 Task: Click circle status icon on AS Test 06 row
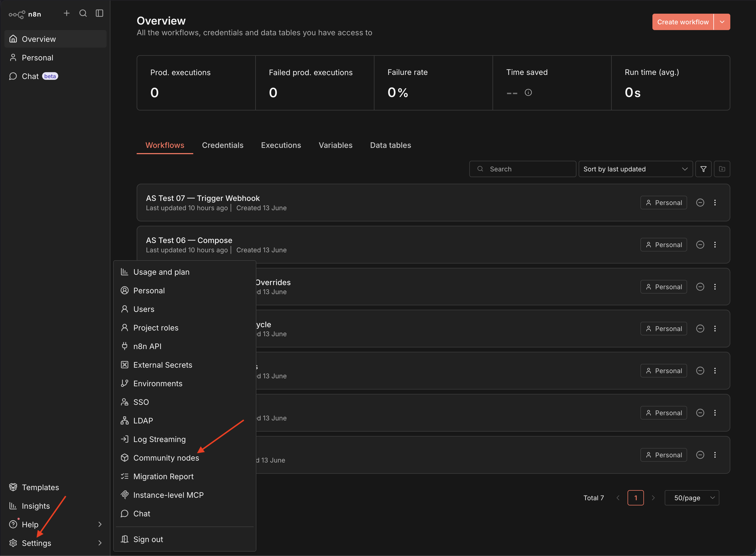pos(700,245)
